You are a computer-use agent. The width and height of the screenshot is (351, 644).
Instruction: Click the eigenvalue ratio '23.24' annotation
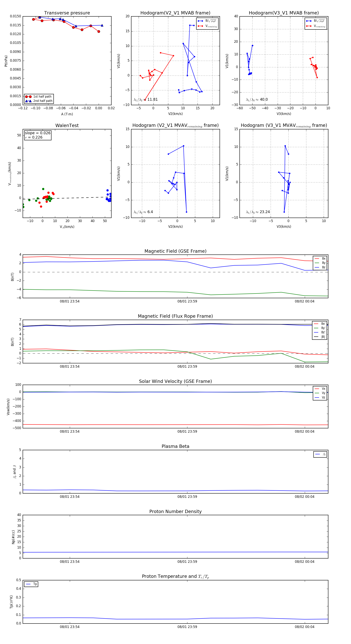tap(258, 212)
